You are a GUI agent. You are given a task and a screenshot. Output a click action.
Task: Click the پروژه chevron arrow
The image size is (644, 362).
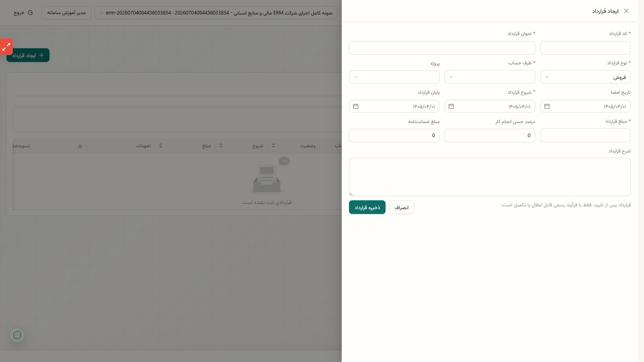(356, 77)
